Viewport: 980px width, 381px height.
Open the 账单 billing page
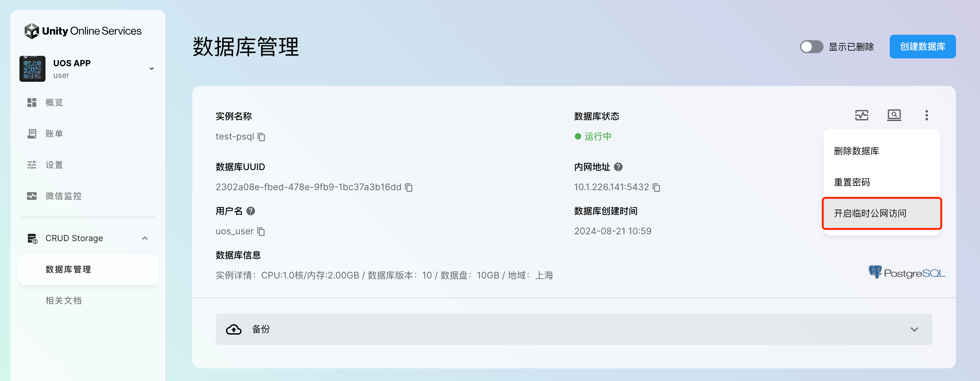click(54, 134)
